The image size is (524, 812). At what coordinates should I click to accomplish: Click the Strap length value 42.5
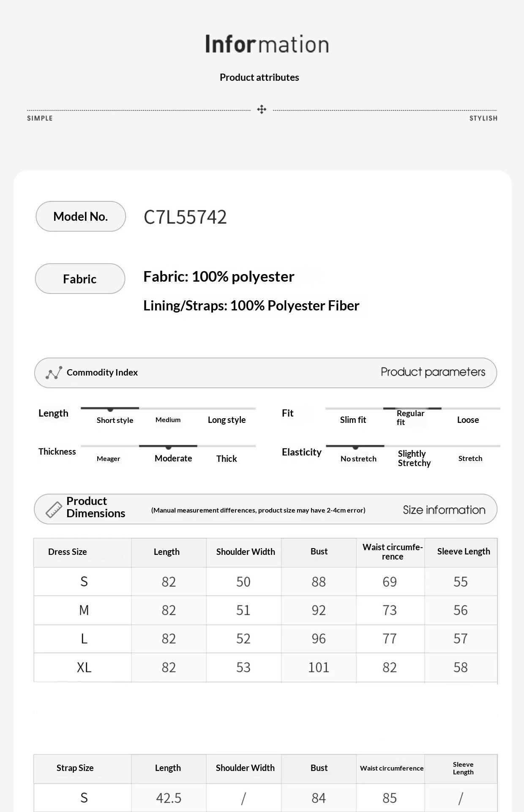[169, 798]
